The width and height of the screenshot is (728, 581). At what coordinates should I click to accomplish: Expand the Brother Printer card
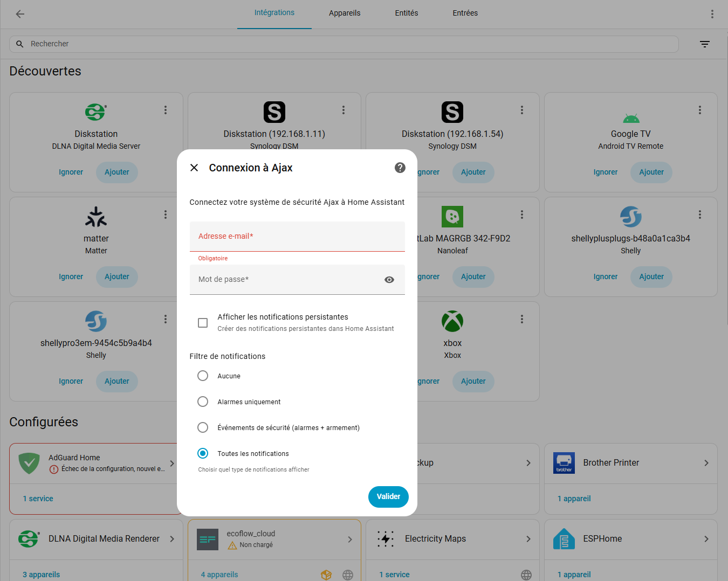click(x=706, y=462)
